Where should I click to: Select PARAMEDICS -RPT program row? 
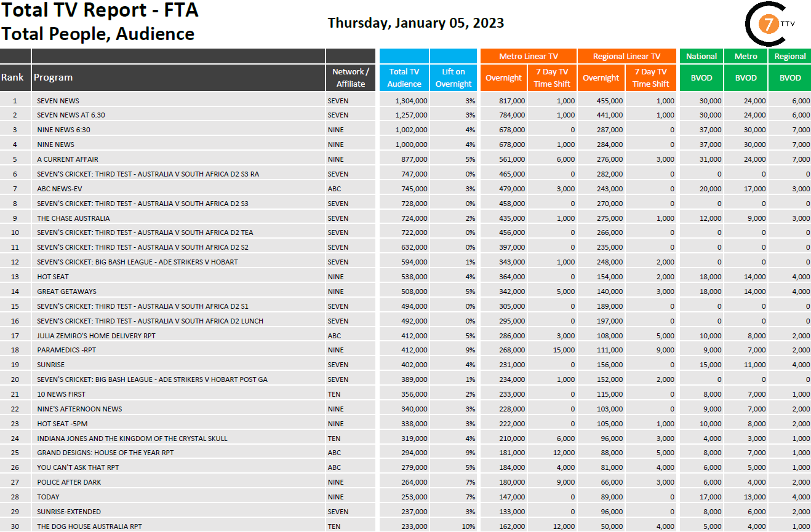point(405,350)
